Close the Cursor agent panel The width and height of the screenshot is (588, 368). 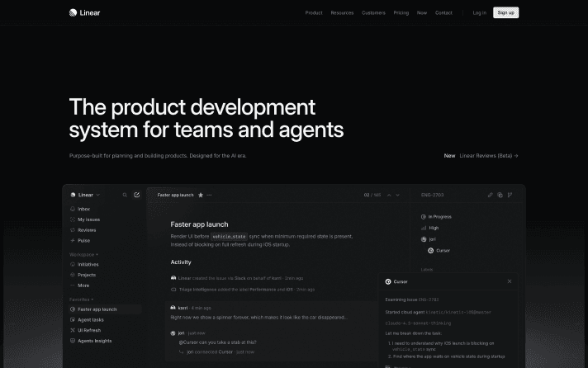510,281
